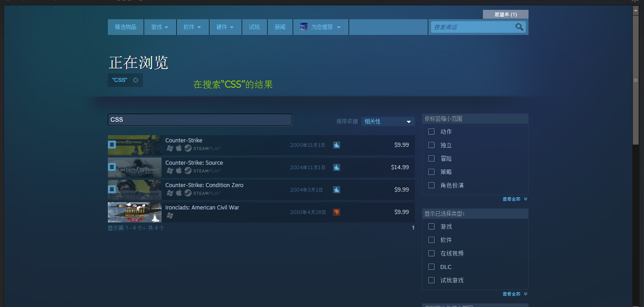Click the search term box containing CSS
The image size is (644, 307).
pyautogui.click(x=200, y=119)
